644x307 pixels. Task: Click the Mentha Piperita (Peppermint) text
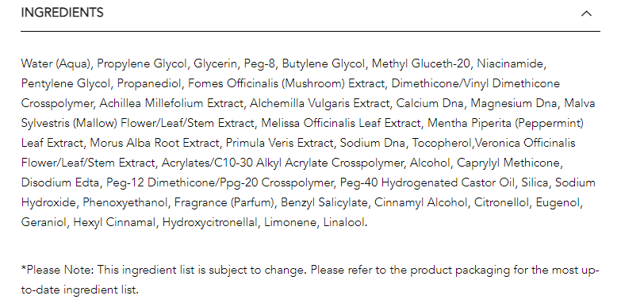coord(505,123)
